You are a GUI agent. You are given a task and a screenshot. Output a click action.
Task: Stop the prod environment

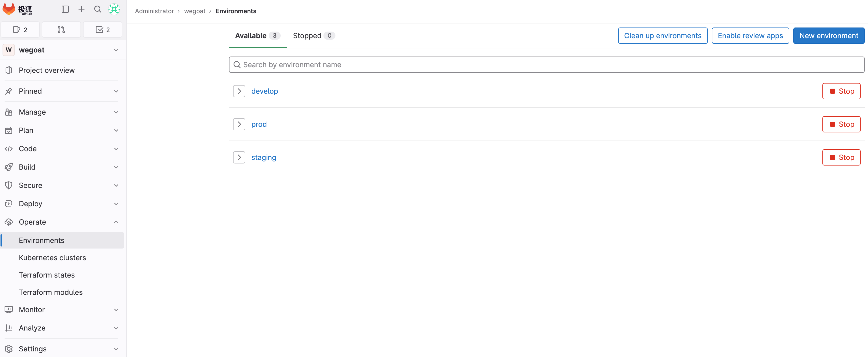[x=841, y=124]
